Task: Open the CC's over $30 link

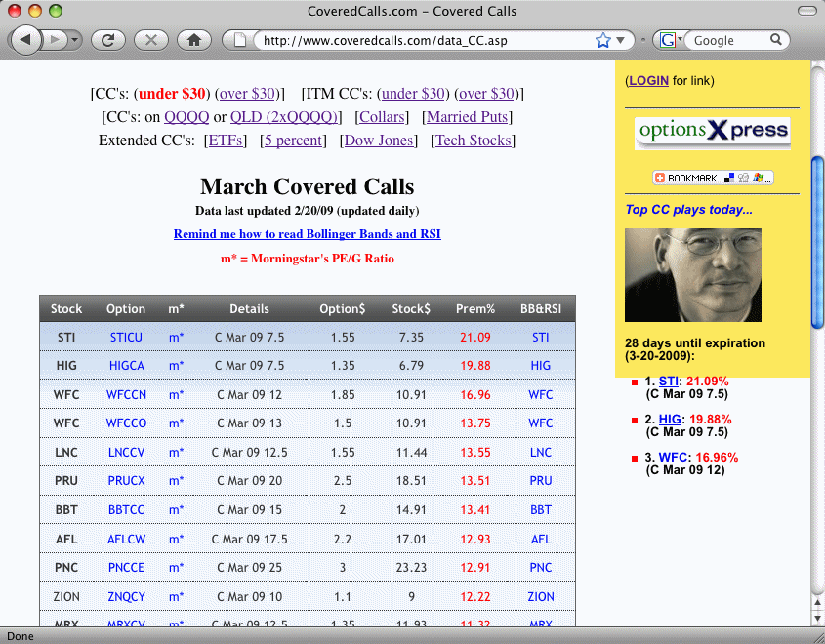Action: 247,94
